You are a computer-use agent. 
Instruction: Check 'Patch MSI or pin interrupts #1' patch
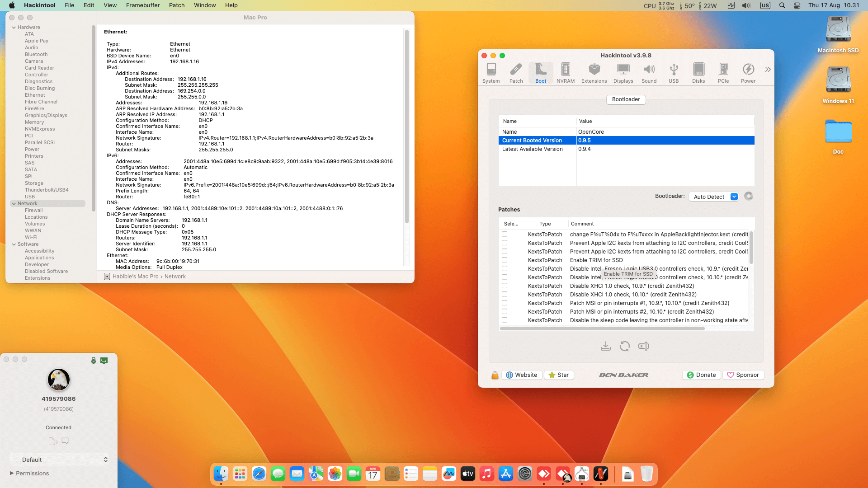(x=505, y=303)
